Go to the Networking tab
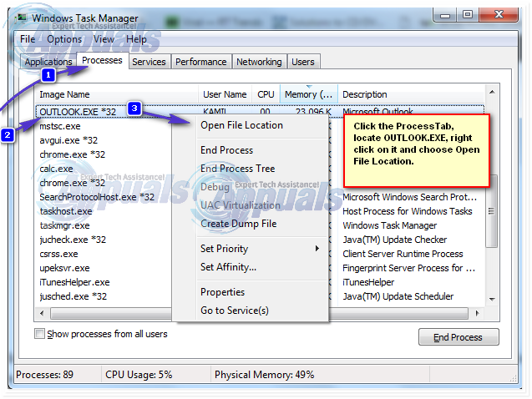The width and height of the screenshot is (532, 399). pos(259,62)
